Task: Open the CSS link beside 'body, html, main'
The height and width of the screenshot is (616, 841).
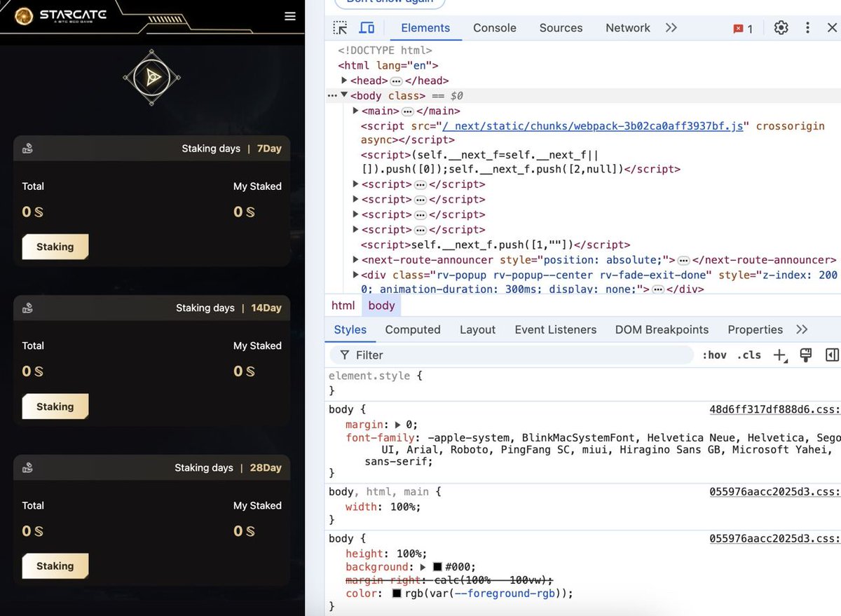Action: (774, 492)
